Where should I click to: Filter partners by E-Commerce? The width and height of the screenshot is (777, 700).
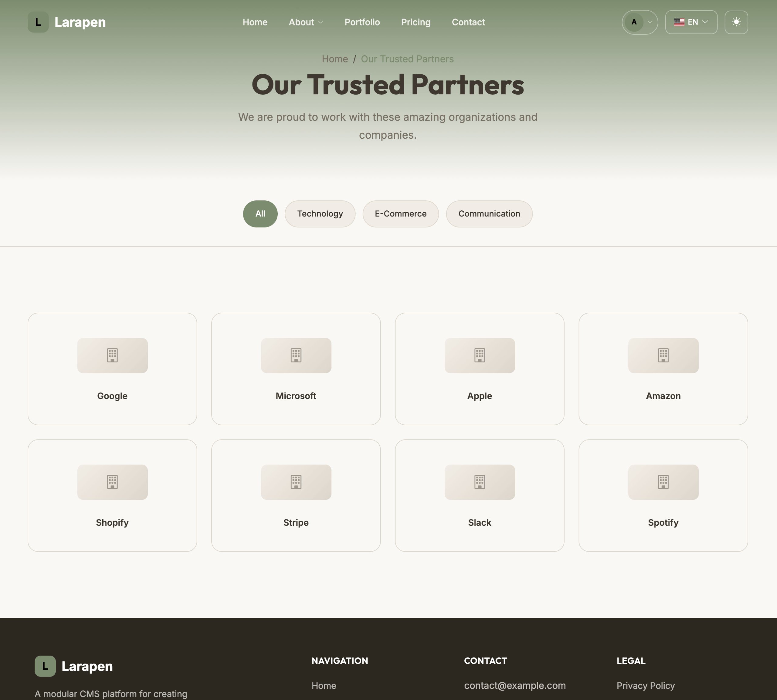pos(400,214)
